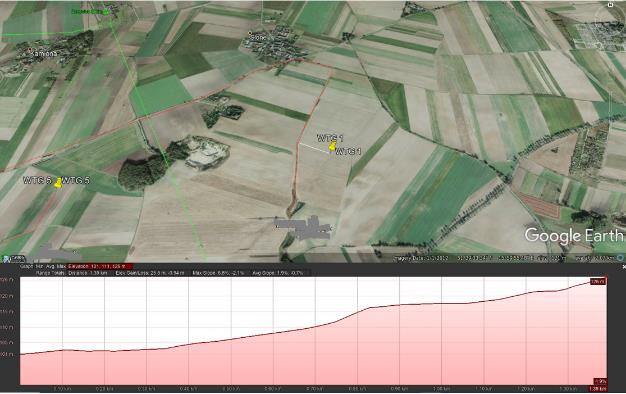Select the Sobie town place marker
Image resolution: width=626 pixels, height=394 pixels.
point(250,33)
